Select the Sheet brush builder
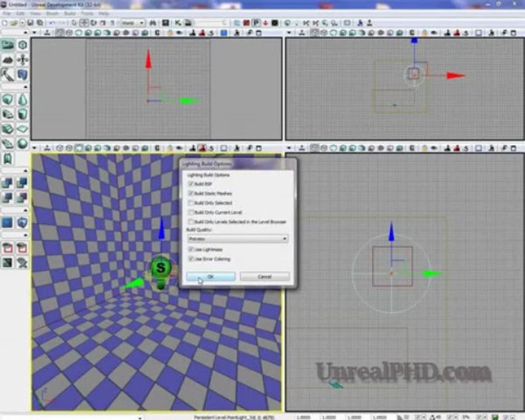The image size is (525, 420). click(22, 129)
